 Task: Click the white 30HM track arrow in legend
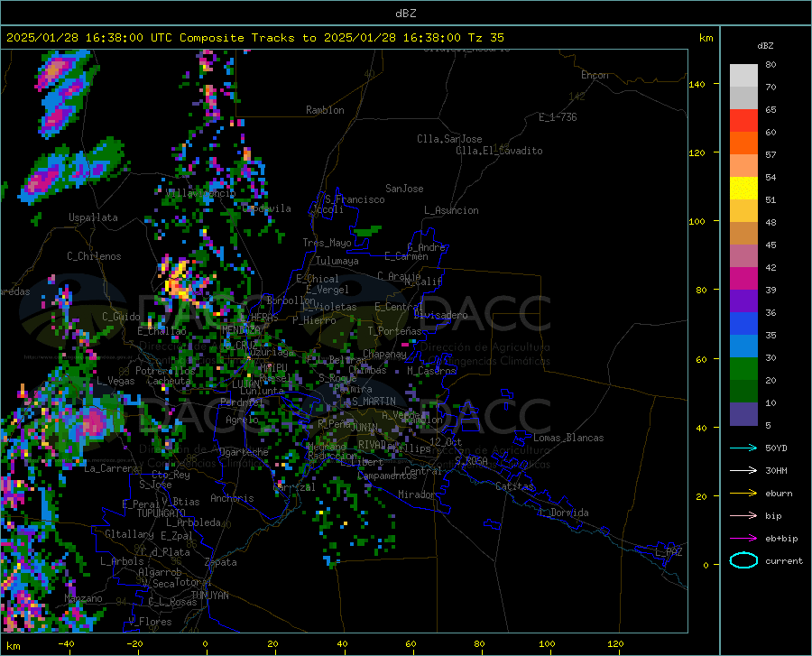(x=743, y=471)
